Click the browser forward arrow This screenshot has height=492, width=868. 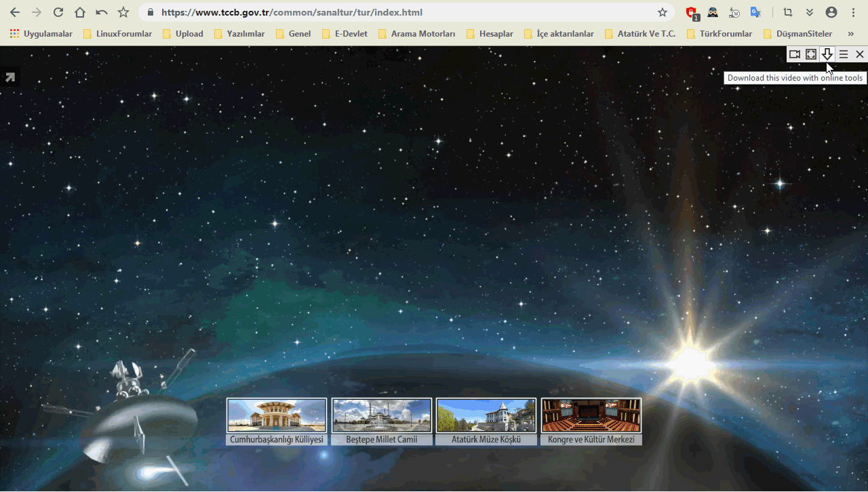pos(37,12)
